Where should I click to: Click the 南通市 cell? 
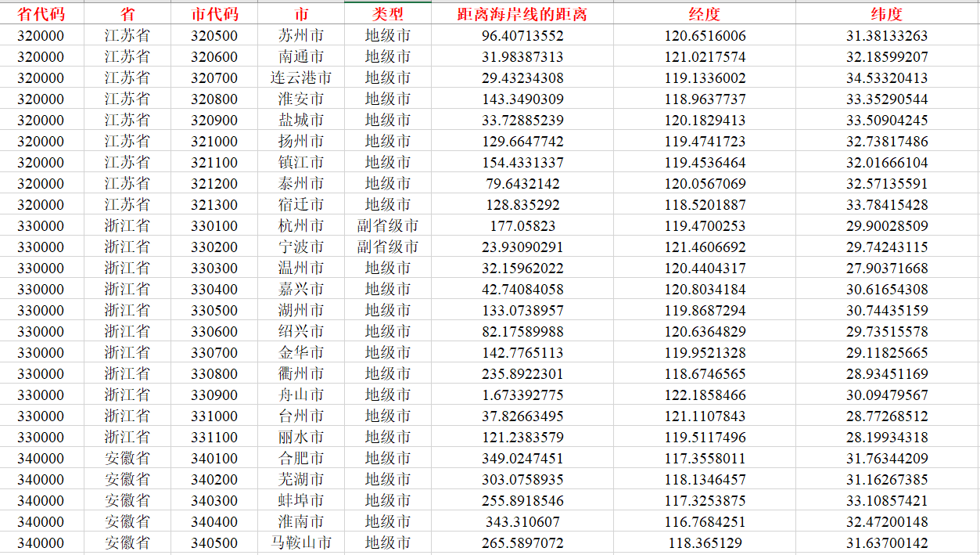(301, 56)
